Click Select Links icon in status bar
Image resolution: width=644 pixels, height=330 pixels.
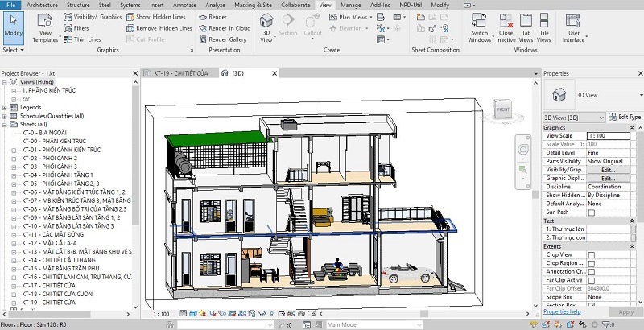click(534, 324)
